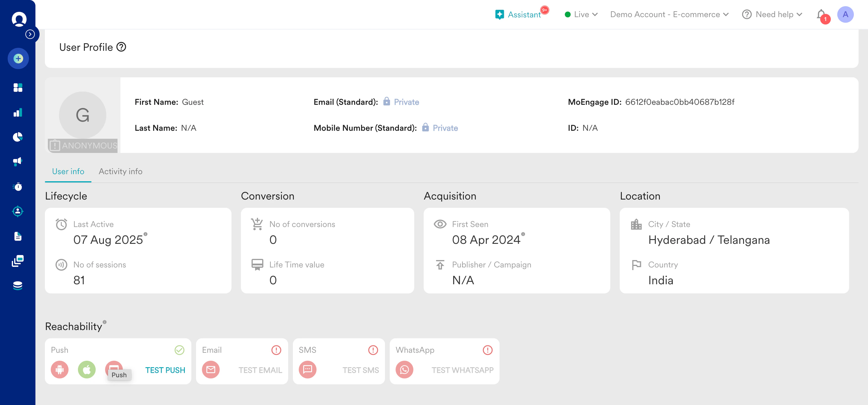Click the TEST PUSH button
868x405 pixels.
pyautogui.click(x=165, y=370)
